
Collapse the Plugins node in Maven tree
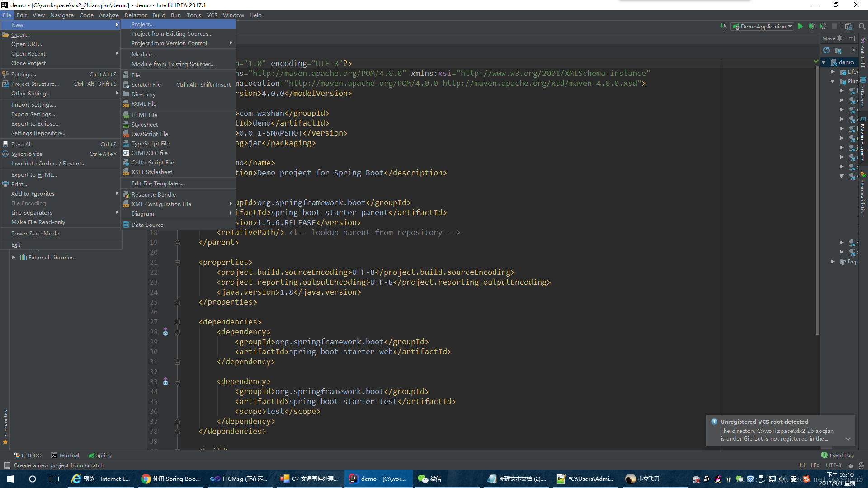point(833,81)
